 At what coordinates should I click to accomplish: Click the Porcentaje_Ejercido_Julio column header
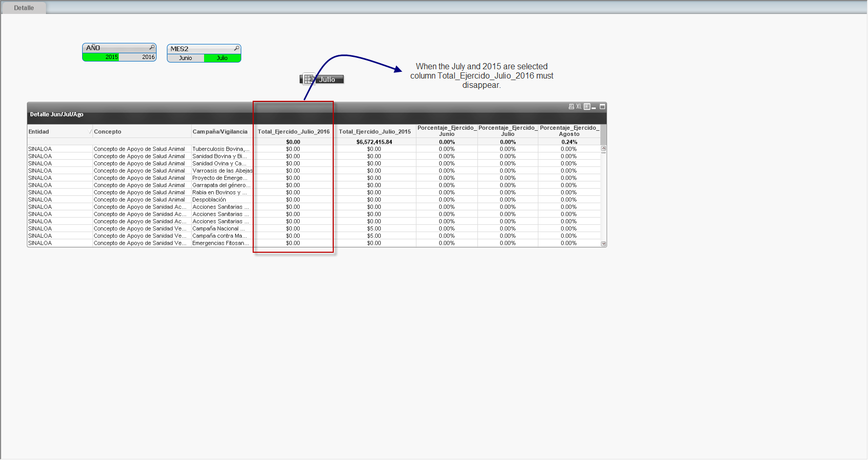[x=508, y=131]
